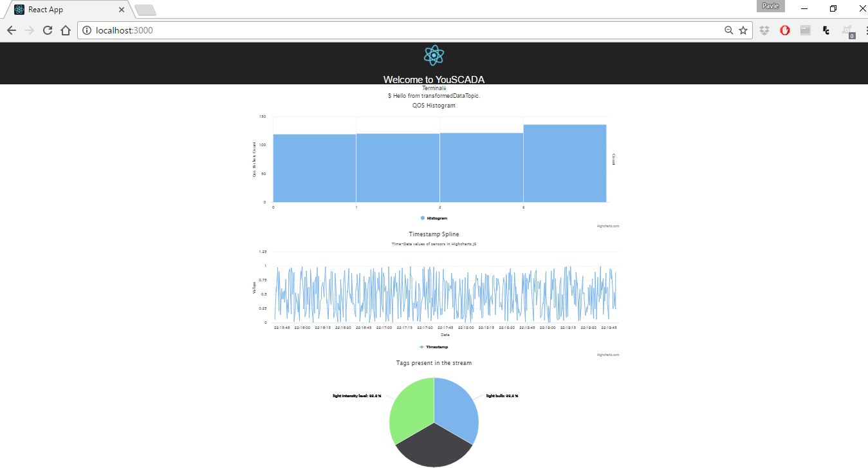The image size is (868, 468).
Task: Click the histogram bar starting at 2
Action: 481,167
